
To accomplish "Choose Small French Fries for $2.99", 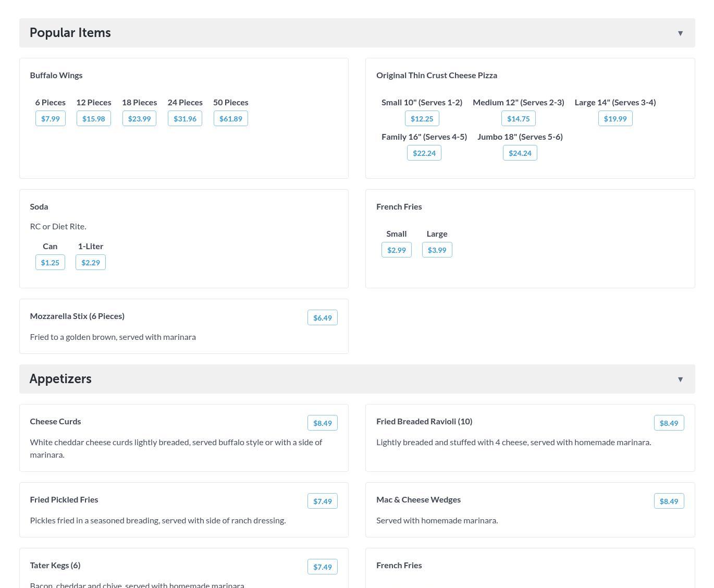I will tap(397, 250).
